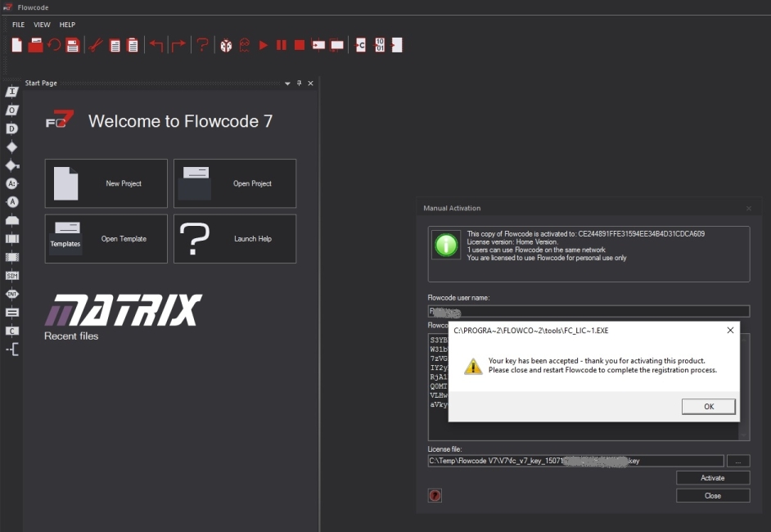
Task: Close the FC_LIC key accepted message box
Action: [730, 331]
